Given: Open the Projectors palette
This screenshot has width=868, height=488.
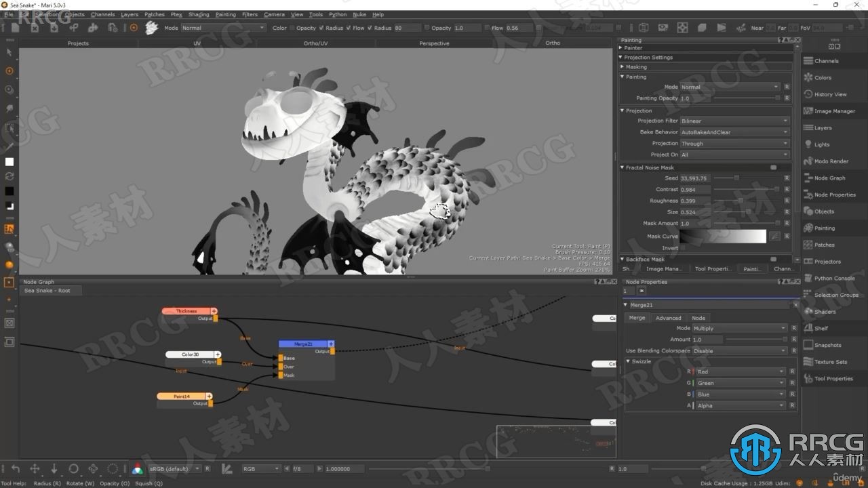Looking at the screenshot, I should click(808, 262).
